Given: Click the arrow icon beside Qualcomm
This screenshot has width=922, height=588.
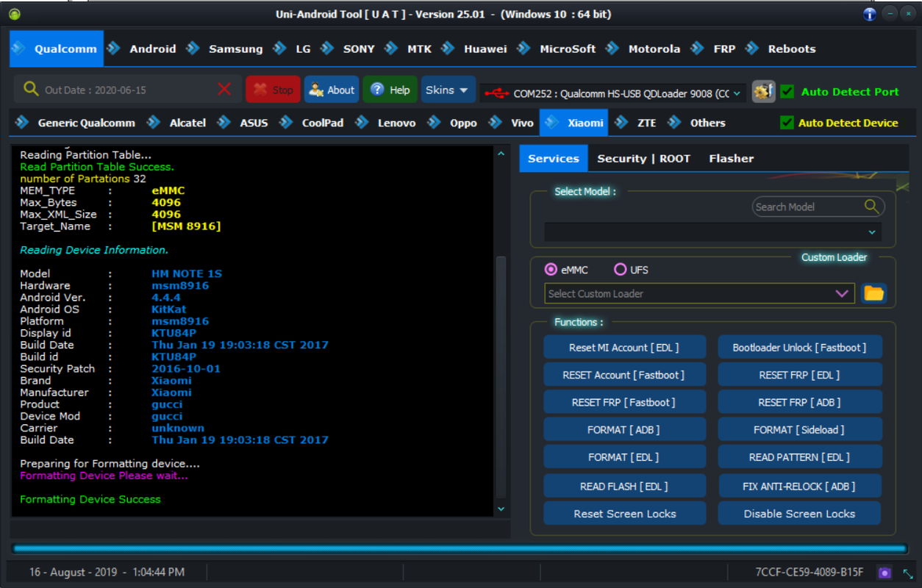Looking at the screenshot, I should click(x=19, y=49).
